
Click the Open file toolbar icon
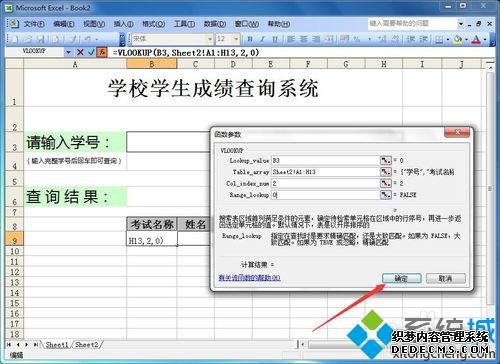[27, 39]
